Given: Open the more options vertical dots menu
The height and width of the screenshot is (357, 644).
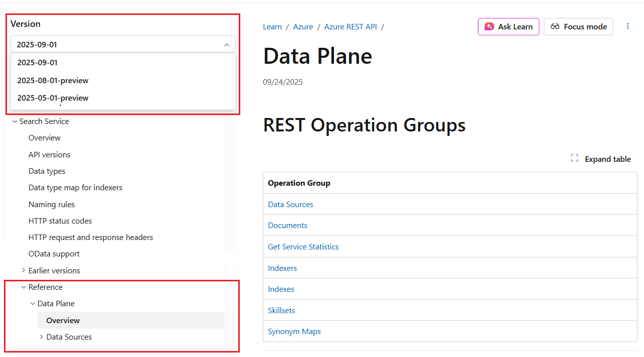Looking at the screenshot, I should click(628, 26).
